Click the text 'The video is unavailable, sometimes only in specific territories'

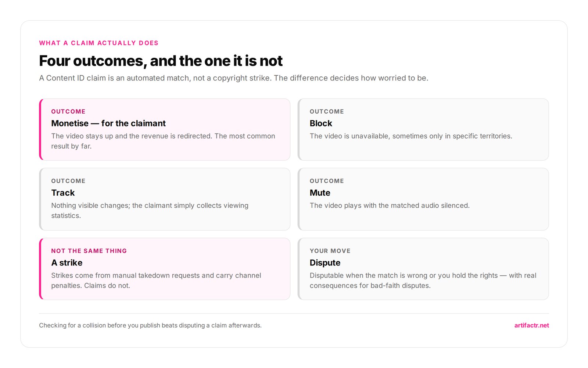pyautogui.click(x=411, y=136)
